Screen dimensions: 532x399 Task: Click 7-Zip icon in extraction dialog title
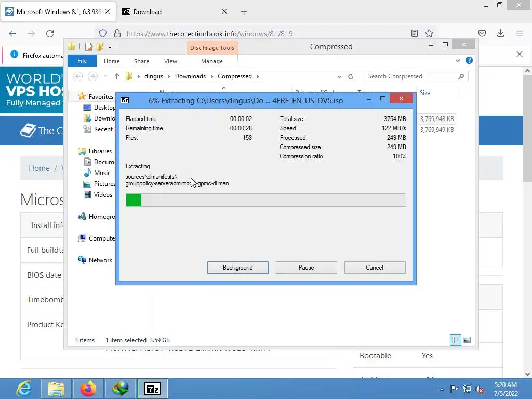[x=125, y=100]
